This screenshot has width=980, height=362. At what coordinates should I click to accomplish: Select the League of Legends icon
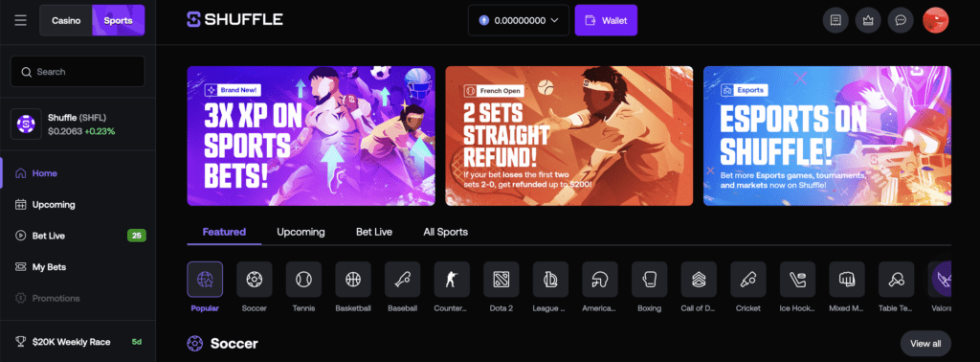(x=550, y=280)
